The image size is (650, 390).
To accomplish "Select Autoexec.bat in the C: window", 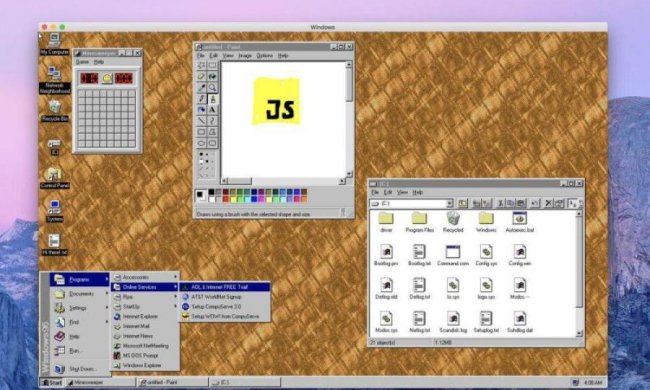I will click(x=519, y=222).
